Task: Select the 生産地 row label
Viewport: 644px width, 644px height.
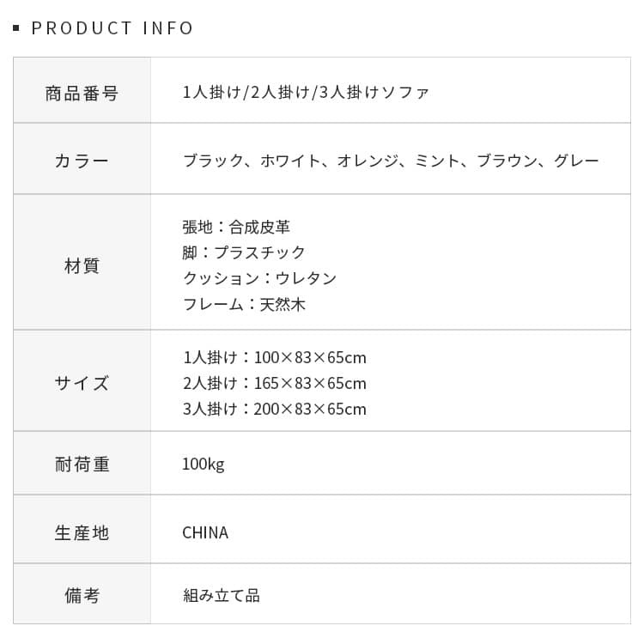Action: [82, 532]
